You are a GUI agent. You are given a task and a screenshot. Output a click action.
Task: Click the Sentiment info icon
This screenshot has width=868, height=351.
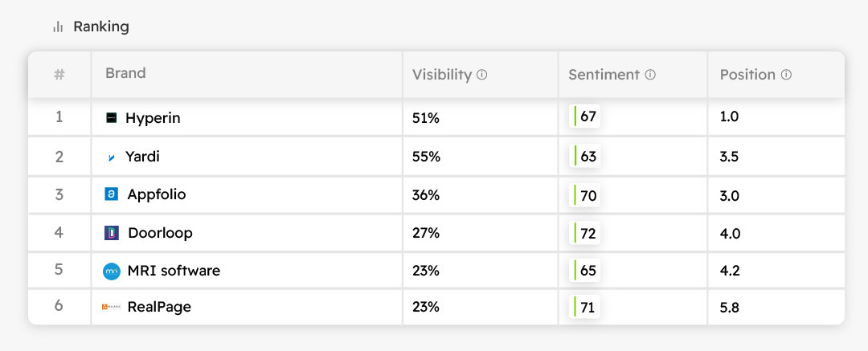pyautogui.click(x=650, y=75)
